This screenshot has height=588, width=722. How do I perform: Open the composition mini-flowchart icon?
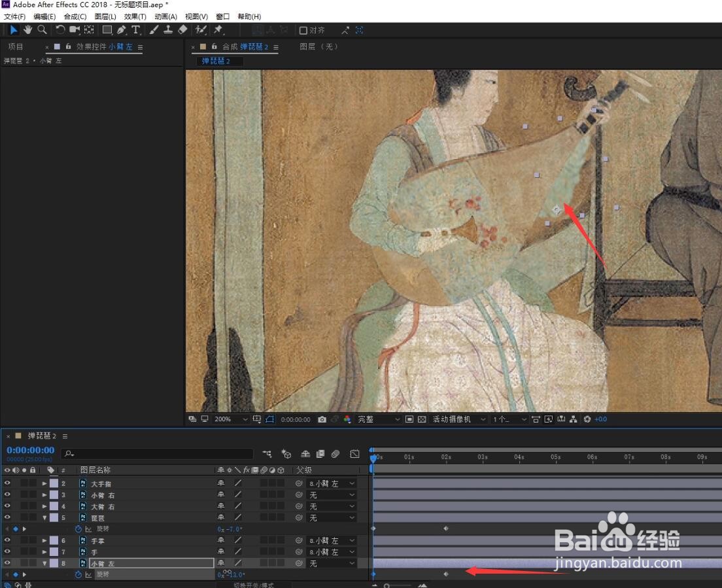coord(267,453)
